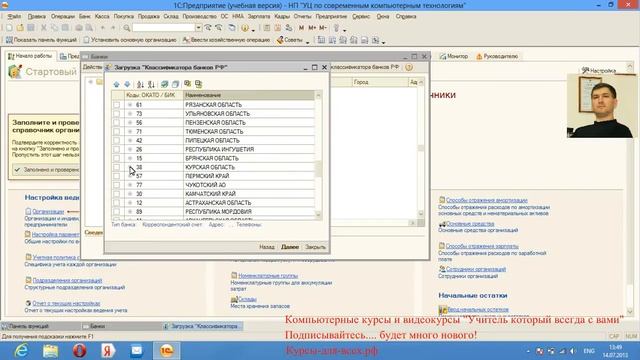This screenshot has height=360, width=640.
Task: Sort the classifier list ascending
Action: pyautogui.click(x=140, y=84)
